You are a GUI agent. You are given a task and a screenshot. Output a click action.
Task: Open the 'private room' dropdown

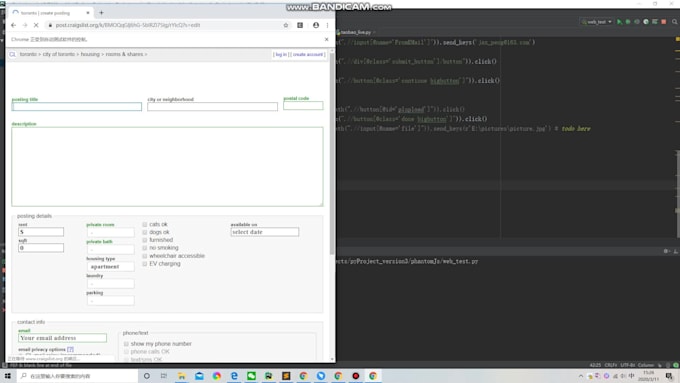click(x=111, y=232)
